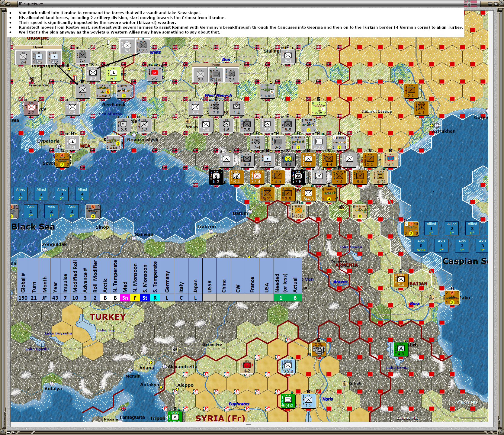Select the Hurricane XII fighter counter
Screen dimensions: 504x435
click(360, 212)
